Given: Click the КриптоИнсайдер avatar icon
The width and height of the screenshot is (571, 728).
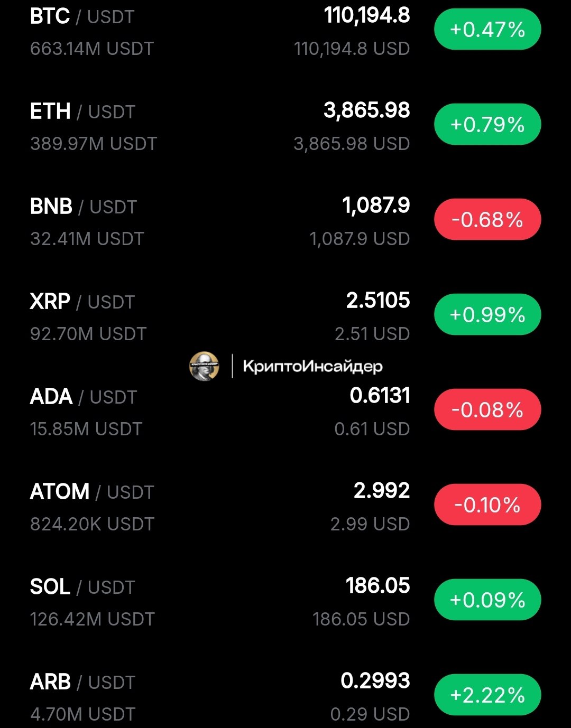Looking at the screenshot, I should click(204, 366).
